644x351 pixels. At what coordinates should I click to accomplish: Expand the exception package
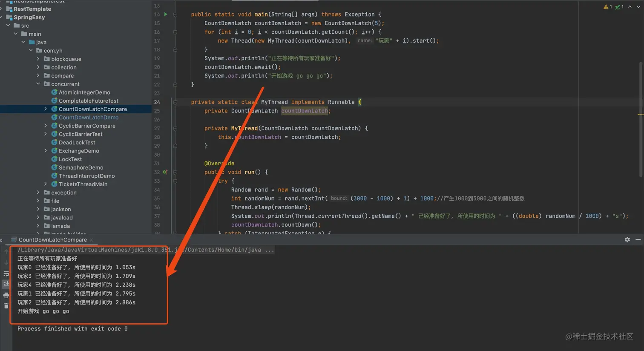38,193
